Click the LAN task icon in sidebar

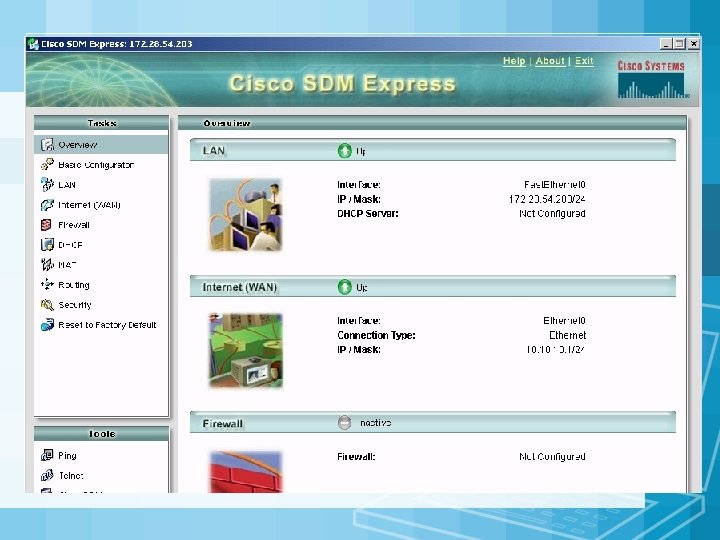pyautogui.click(x=47, y=185)
